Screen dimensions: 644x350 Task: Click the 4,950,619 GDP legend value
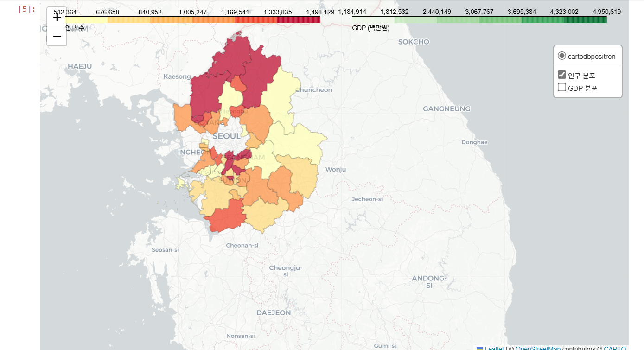coord(606,12)
